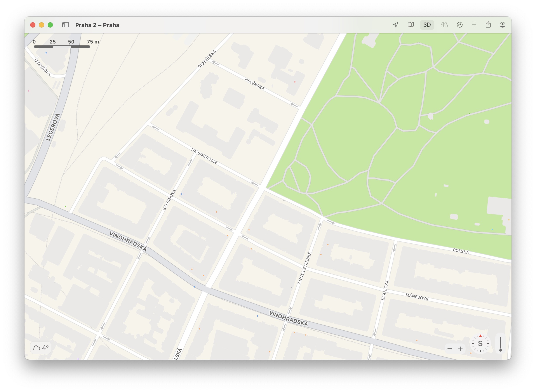Open the Share icon in toolbar

[x=488, y=25]
